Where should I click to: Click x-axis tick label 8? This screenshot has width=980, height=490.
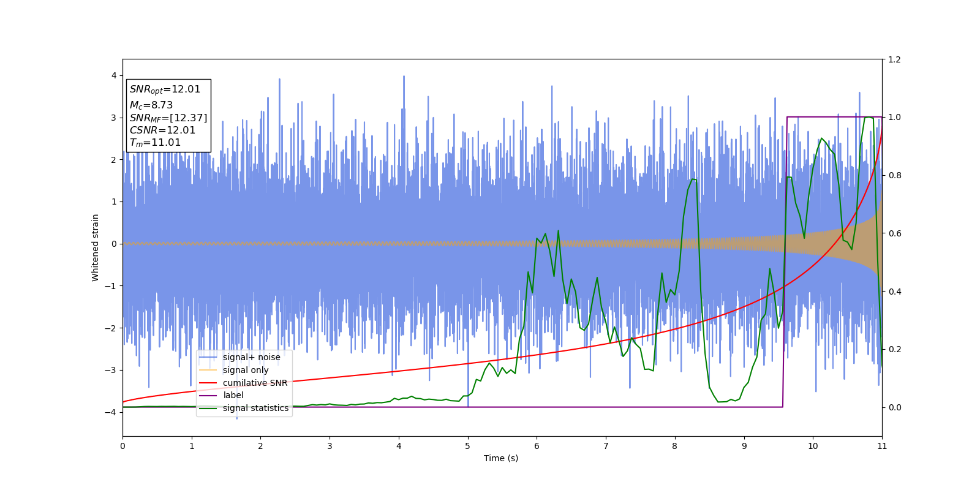tap(675, 446)
